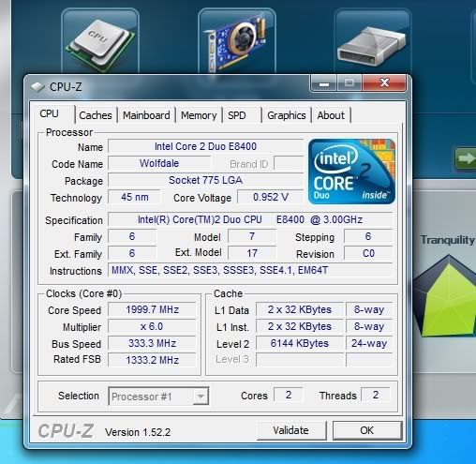Click the Threads count value

click(376, 395)
